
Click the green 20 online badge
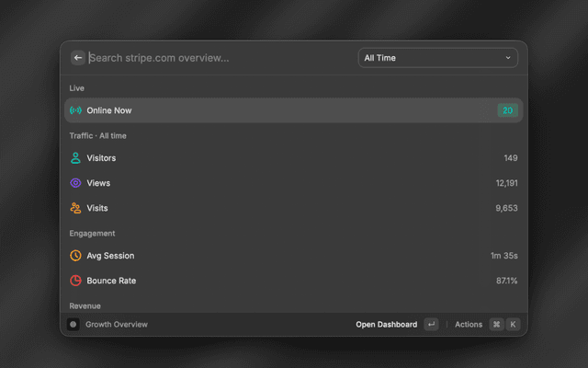point(508,110)
